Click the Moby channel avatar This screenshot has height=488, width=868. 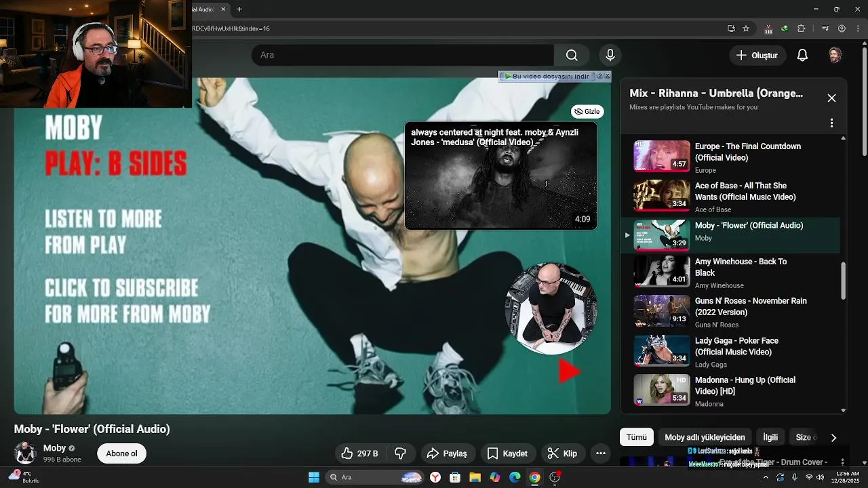[25, 453]
